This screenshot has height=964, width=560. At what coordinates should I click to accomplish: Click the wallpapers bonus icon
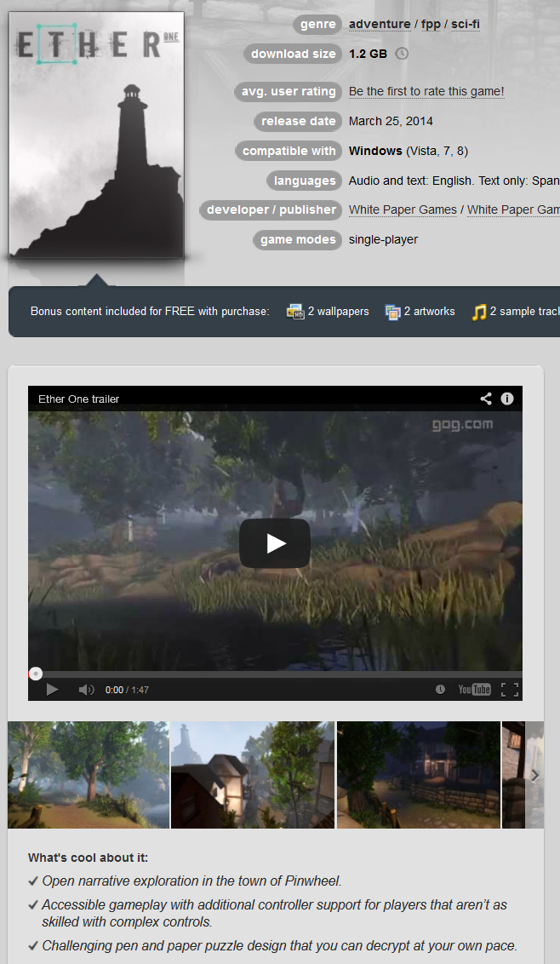[295, 312]
